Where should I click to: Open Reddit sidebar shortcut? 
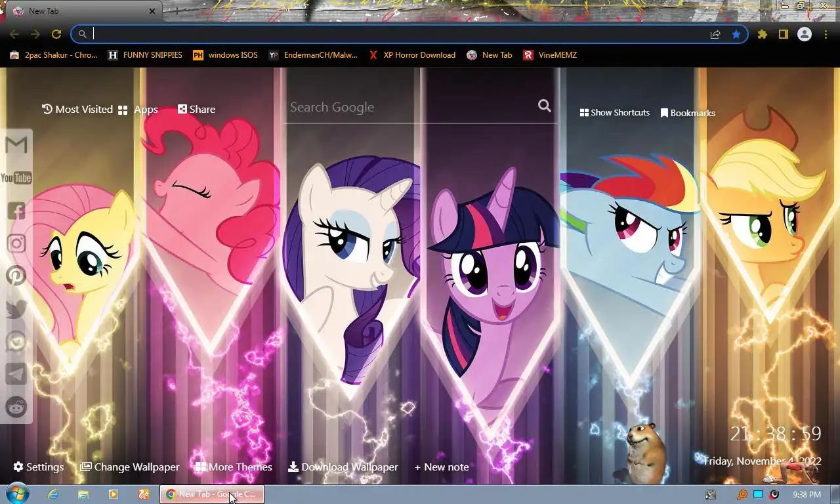(x=16, y=407)
